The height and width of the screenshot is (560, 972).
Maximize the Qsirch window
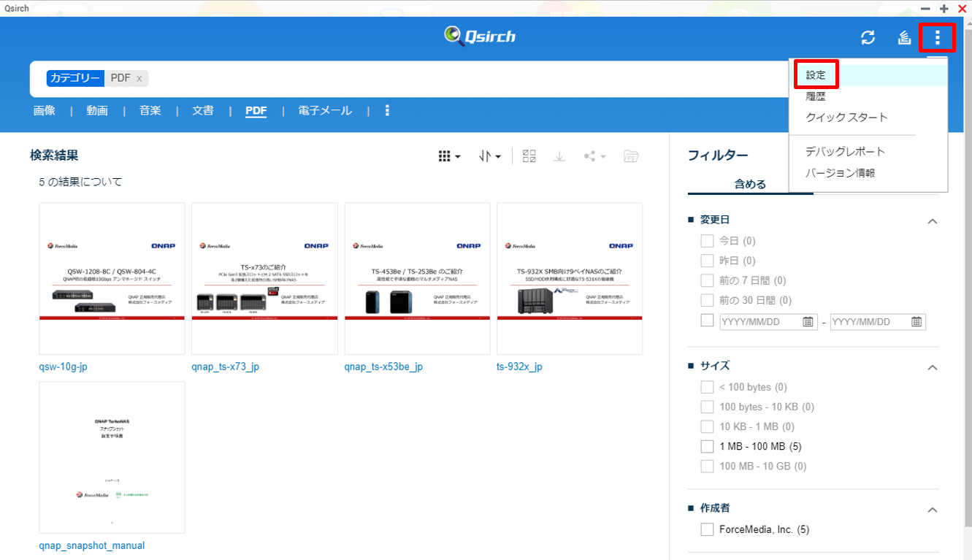[944, 8]
